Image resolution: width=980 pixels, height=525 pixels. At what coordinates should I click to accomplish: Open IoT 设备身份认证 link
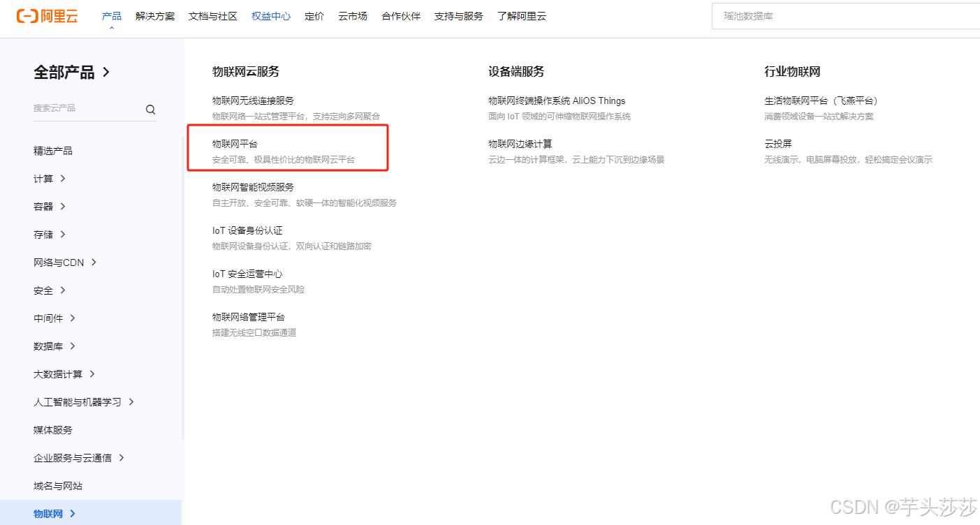(x=247, y=230)
